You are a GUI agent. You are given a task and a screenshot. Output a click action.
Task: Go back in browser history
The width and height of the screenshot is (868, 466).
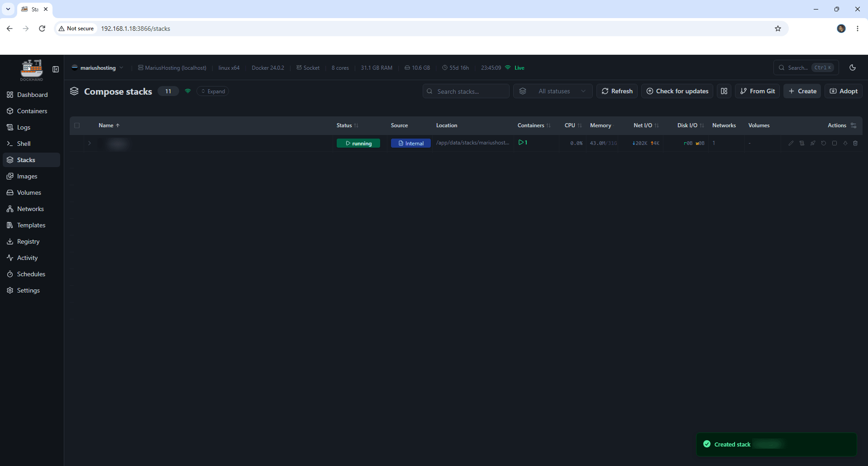click(x=10, y=29)
